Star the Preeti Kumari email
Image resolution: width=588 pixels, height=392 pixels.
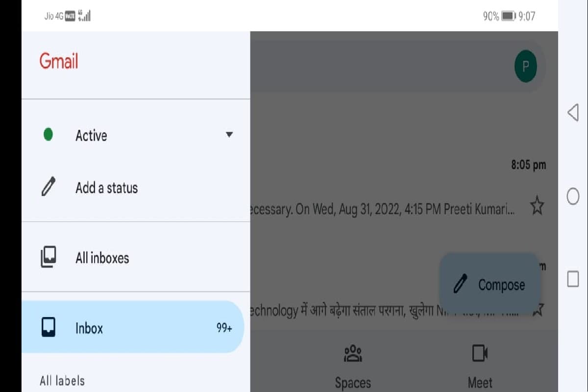coord(537,207)
